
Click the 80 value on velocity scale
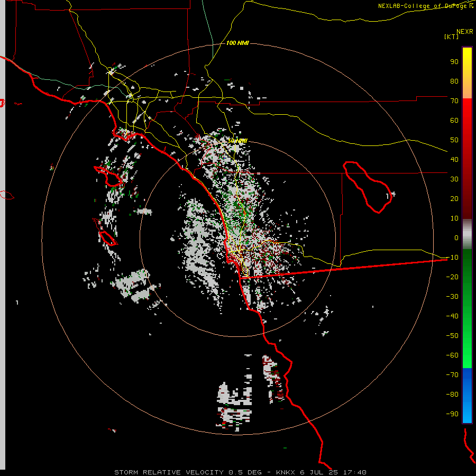[x=454, y=81]
